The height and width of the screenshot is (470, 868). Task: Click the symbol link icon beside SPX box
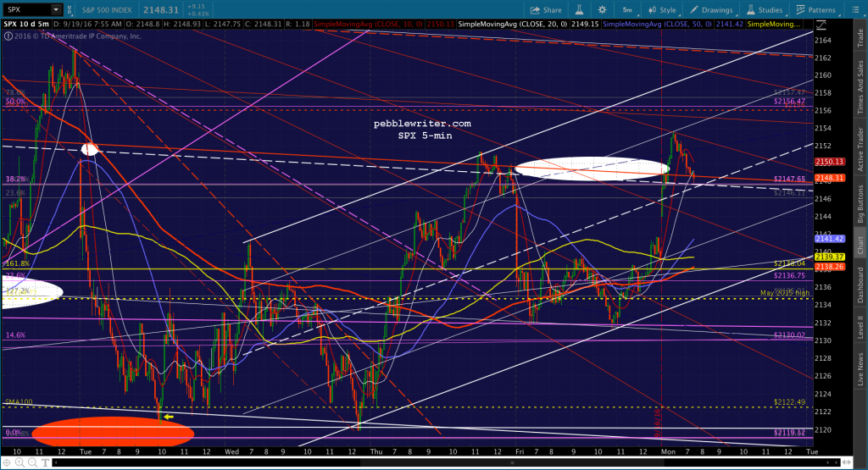pos(70,9)
